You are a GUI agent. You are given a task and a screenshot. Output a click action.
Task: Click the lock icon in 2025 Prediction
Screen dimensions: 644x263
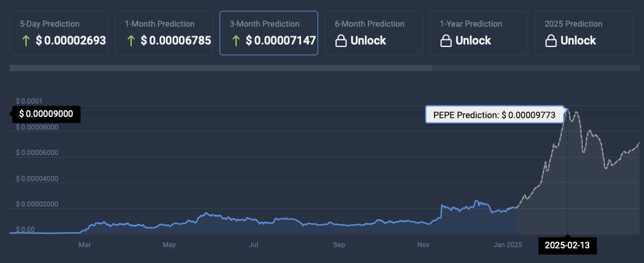[x=550, y=41]
